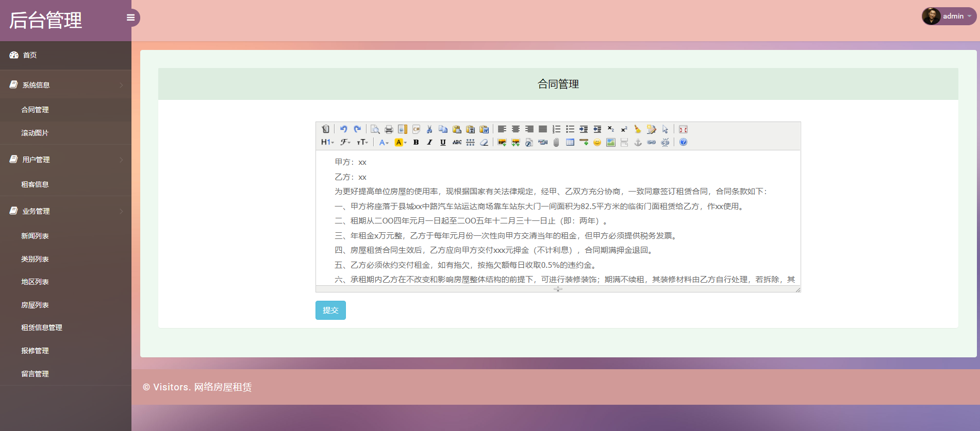Open the editor preview
The image size is (980, 431).
click(375, 129)
